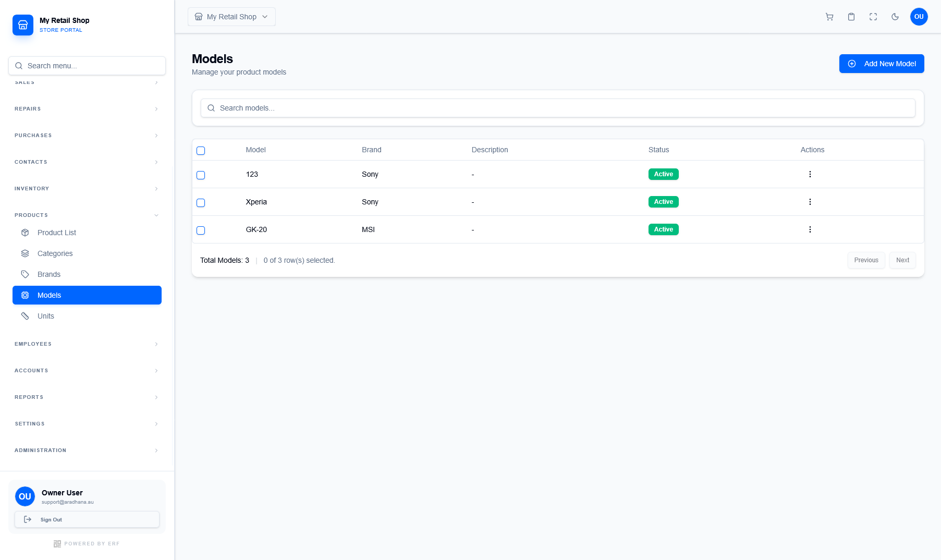Switch to dark mode moon icon

coord(895,17)
